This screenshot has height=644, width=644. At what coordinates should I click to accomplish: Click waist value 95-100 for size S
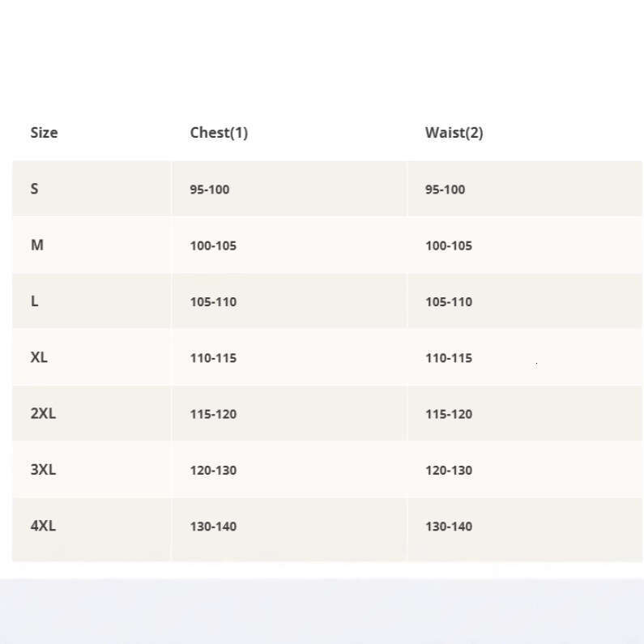point(445,190)
